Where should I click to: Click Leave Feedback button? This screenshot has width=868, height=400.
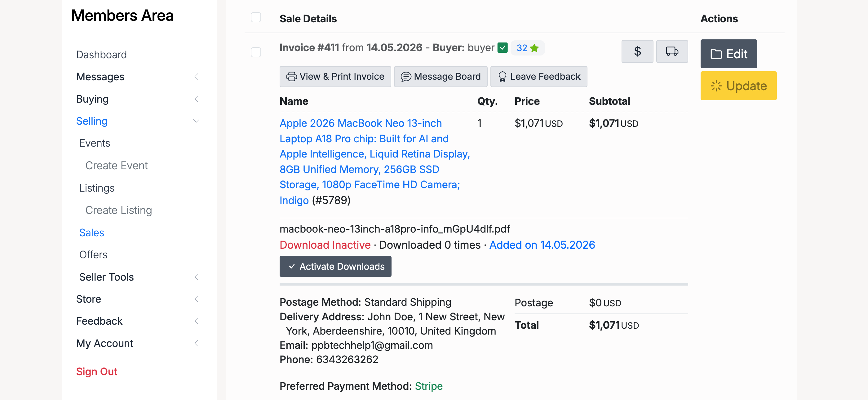click(539, 77)
